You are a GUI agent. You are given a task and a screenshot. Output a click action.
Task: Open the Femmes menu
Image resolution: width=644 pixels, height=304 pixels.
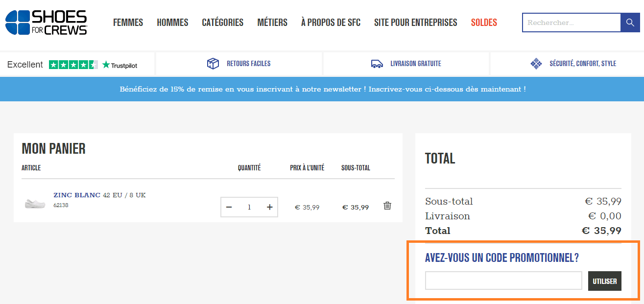128,22
